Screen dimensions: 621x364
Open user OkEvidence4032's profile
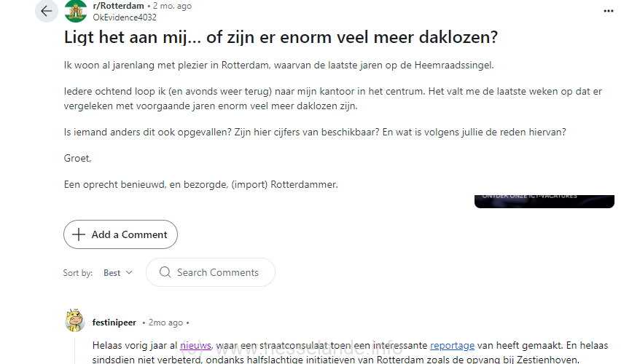click(125, 17)
